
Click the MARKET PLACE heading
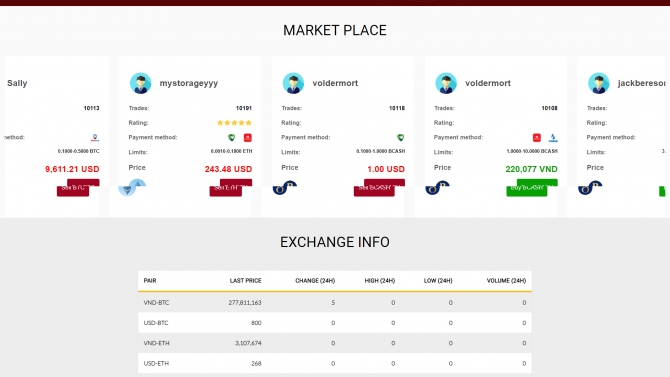click(x=335, y=30)
